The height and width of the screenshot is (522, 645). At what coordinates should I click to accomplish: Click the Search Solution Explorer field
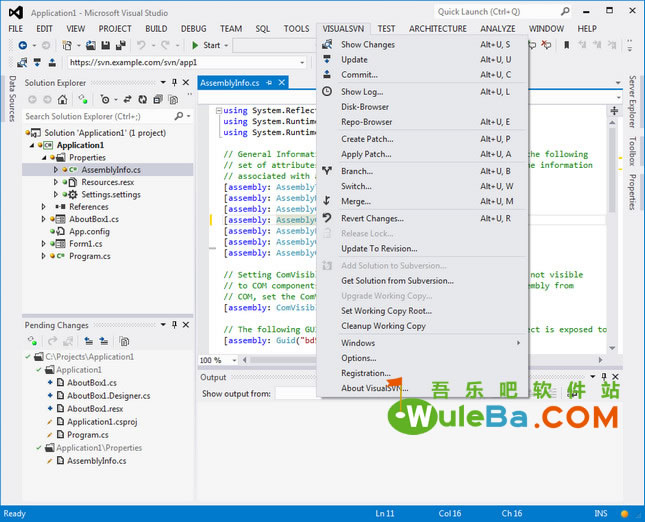98,116
